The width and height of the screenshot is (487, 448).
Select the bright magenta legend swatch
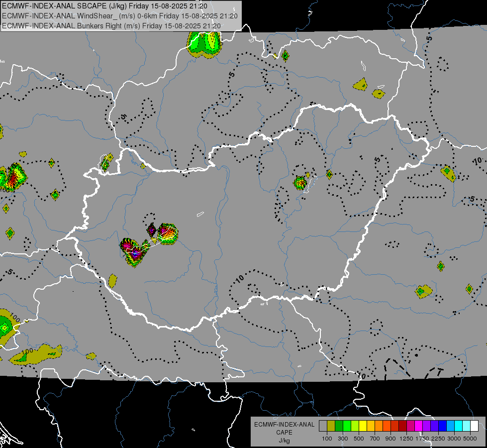click(x=419, y=426)
